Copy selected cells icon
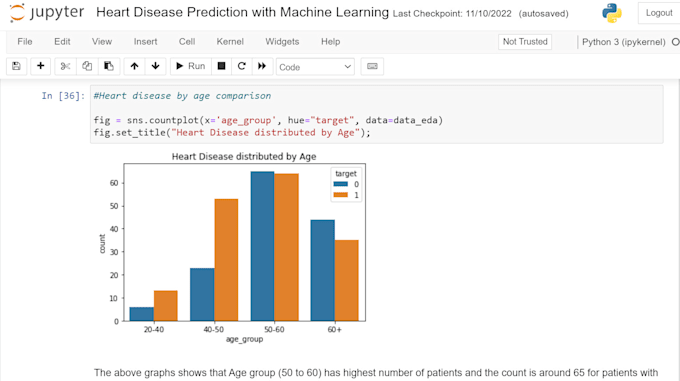 pyautogui.click(x=87, y=66)
